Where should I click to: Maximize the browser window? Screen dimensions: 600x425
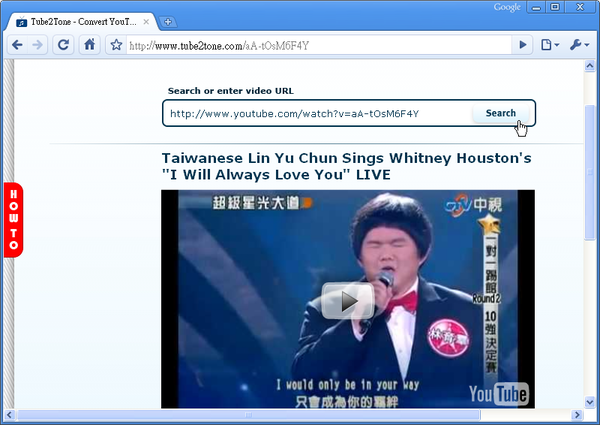tap(555, 7)
